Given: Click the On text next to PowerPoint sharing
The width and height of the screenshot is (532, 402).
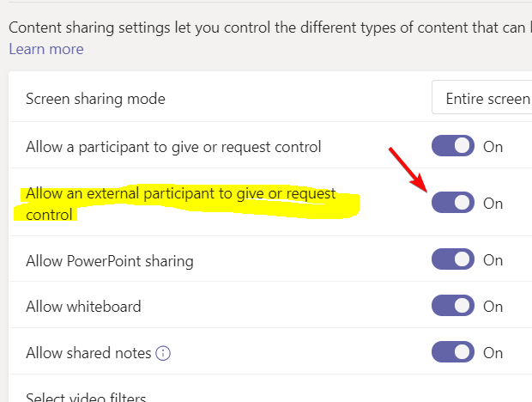Looking at the screenshot, I should coord(493,260).
